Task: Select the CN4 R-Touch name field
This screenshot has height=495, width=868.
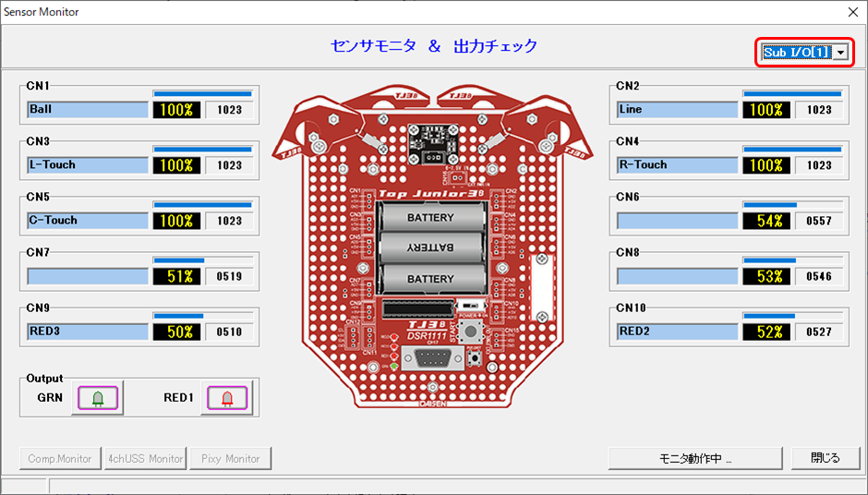Action: (x=678, y=165)
